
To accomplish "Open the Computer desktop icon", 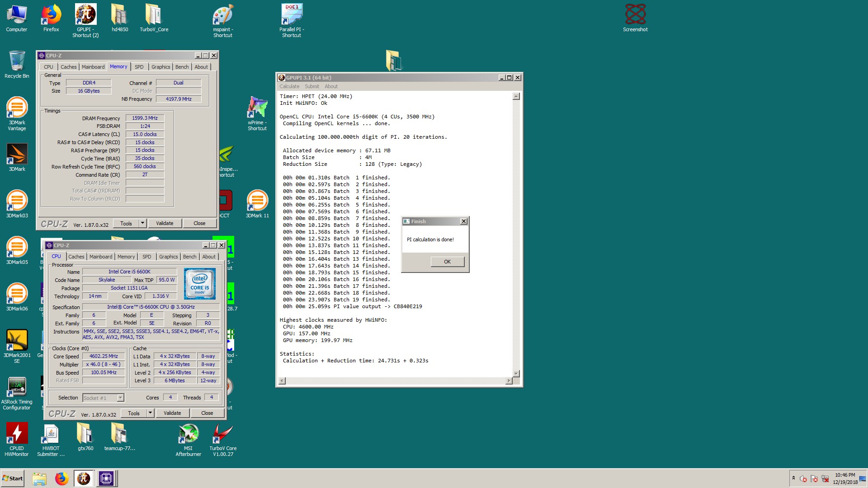I will coord(17,19).
